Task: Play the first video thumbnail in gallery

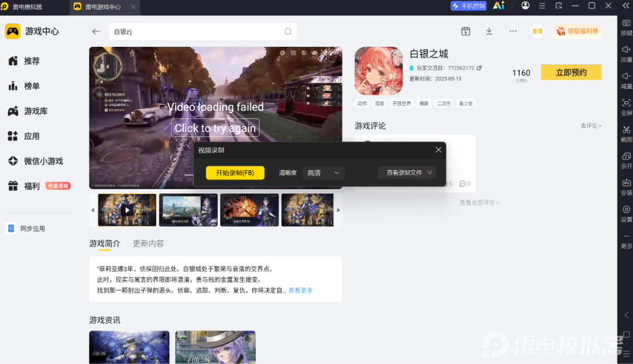Action: 127,210
